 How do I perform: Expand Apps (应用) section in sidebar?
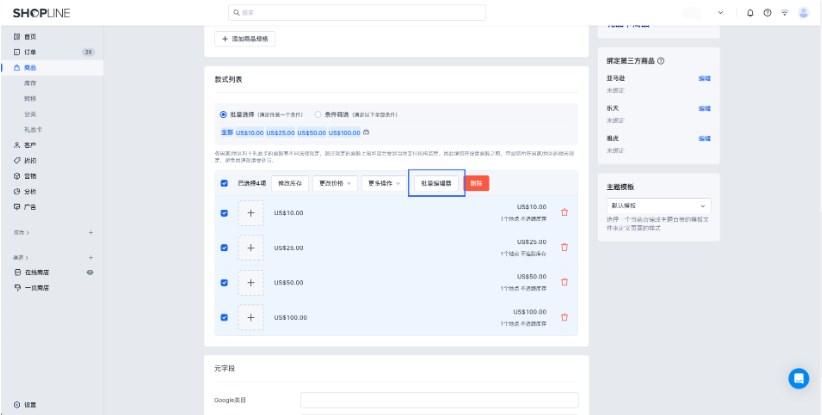(x=21, y=232)
